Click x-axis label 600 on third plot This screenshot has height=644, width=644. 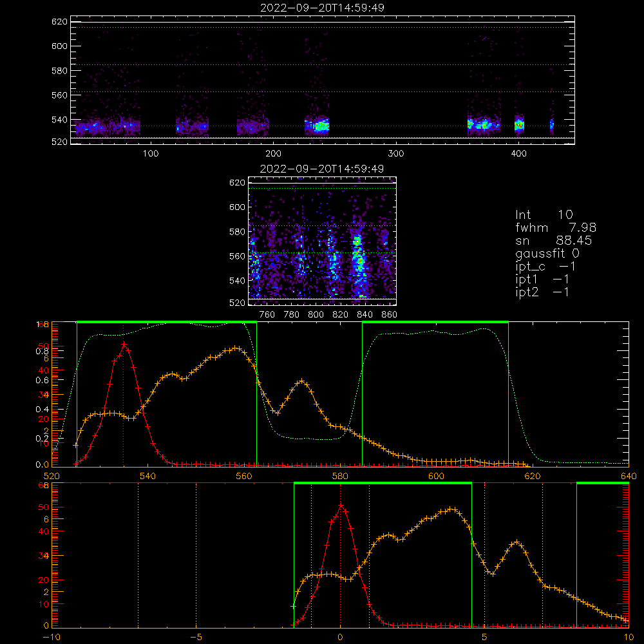[x=436, y=476]
